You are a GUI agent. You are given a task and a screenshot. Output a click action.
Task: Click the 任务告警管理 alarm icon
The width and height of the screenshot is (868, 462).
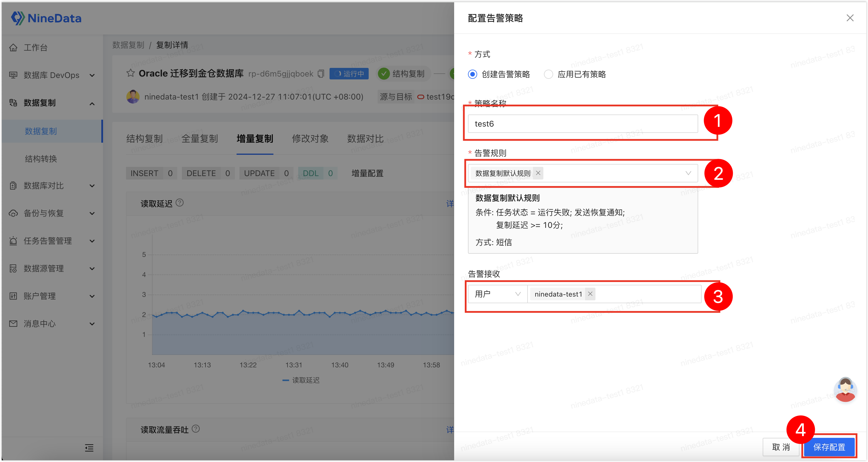click(x=13, y=241)
